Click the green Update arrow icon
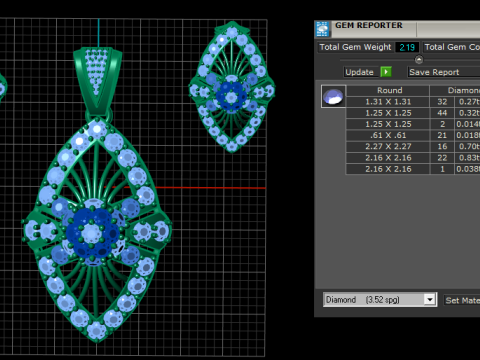The height and width of the screenshot is (360, 480). point(386,72)
